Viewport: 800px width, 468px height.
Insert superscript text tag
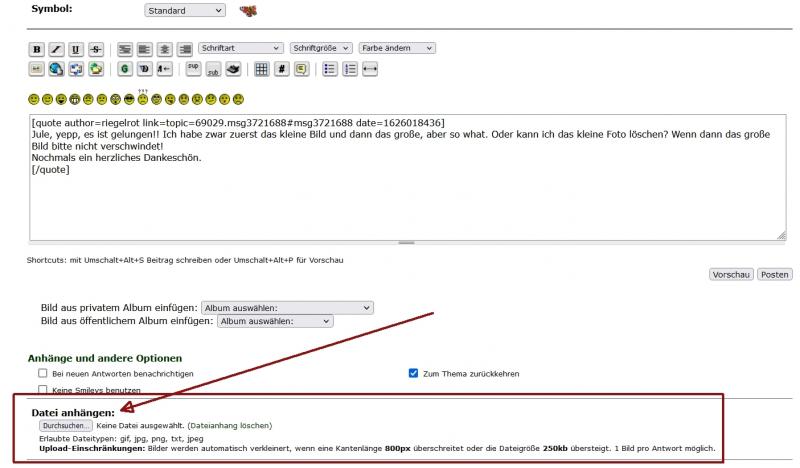[x=191, y=70]
